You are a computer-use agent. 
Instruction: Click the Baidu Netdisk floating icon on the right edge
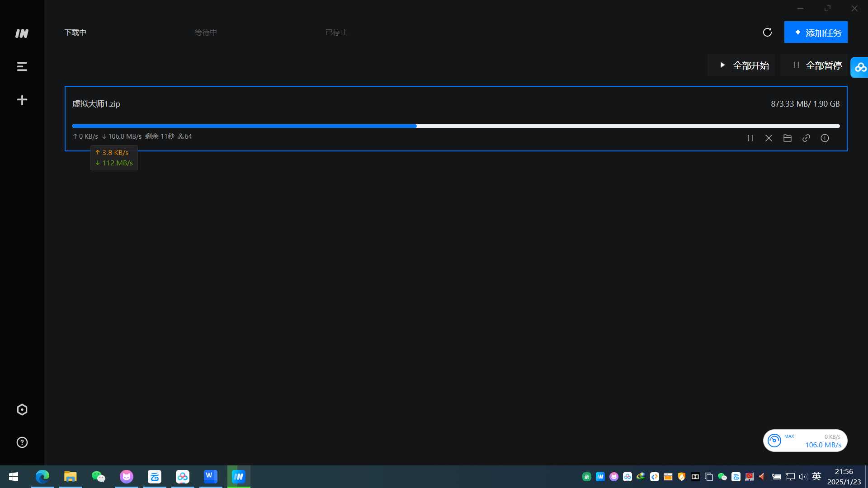click(x=860, y=67)
